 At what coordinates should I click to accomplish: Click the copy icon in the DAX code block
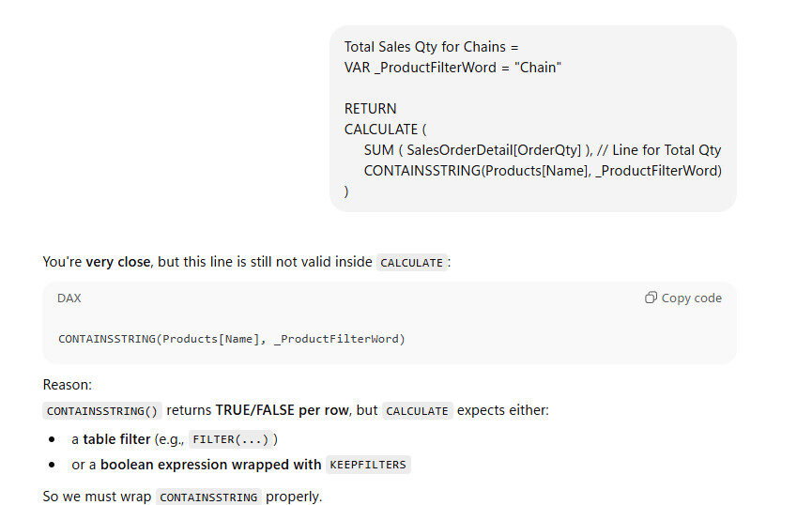tap(651, 298)
